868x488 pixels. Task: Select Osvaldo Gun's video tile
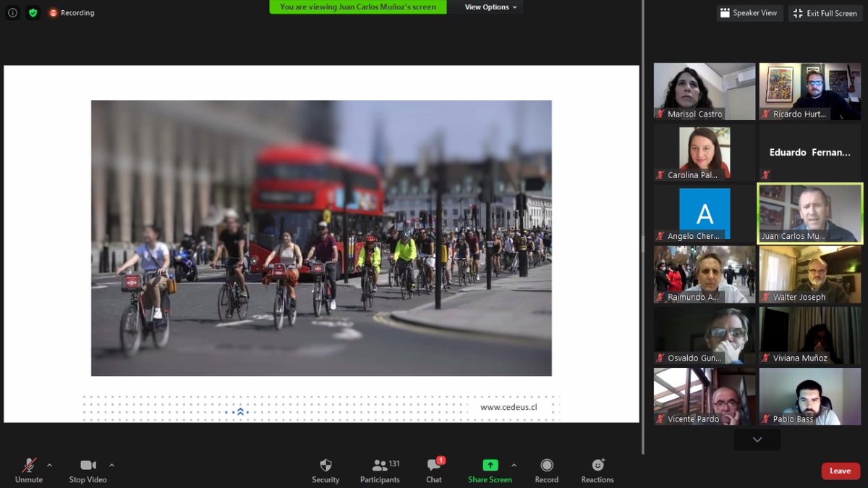[705, 335]
